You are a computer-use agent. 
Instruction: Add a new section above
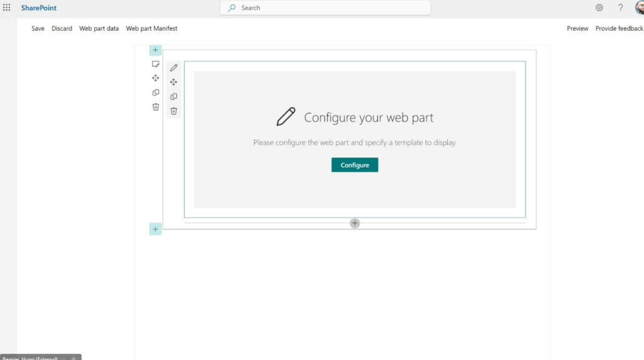(x=155, y=50)
